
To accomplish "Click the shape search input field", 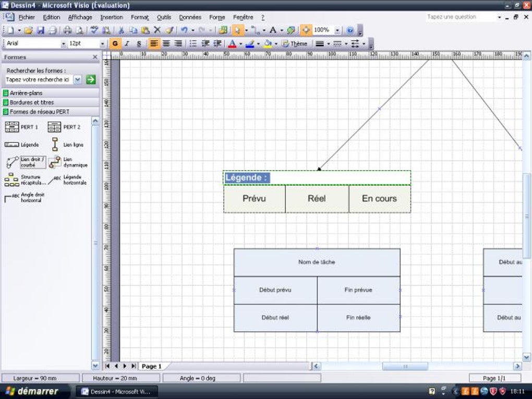I will click(39, 79).
